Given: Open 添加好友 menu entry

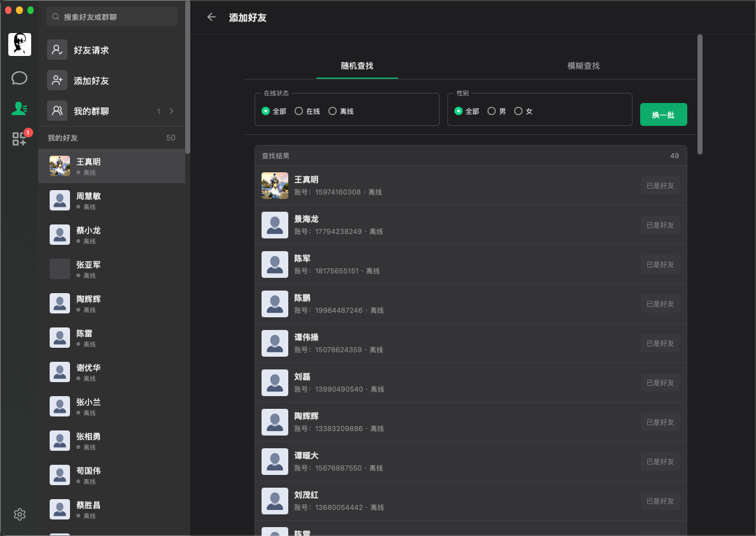Looking at the screenshot, I should coord(111,80).
